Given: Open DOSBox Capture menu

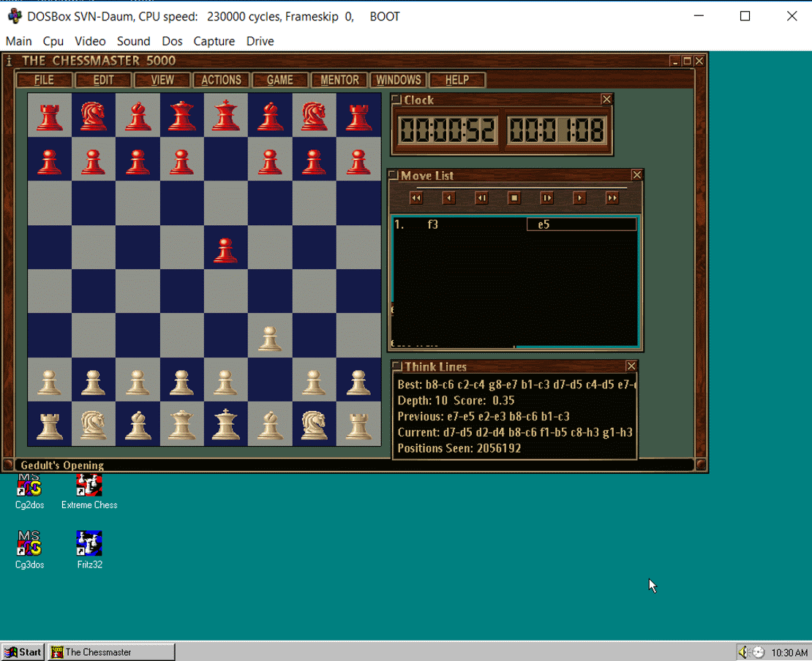Looking at the screenshot, I should 214,41.
